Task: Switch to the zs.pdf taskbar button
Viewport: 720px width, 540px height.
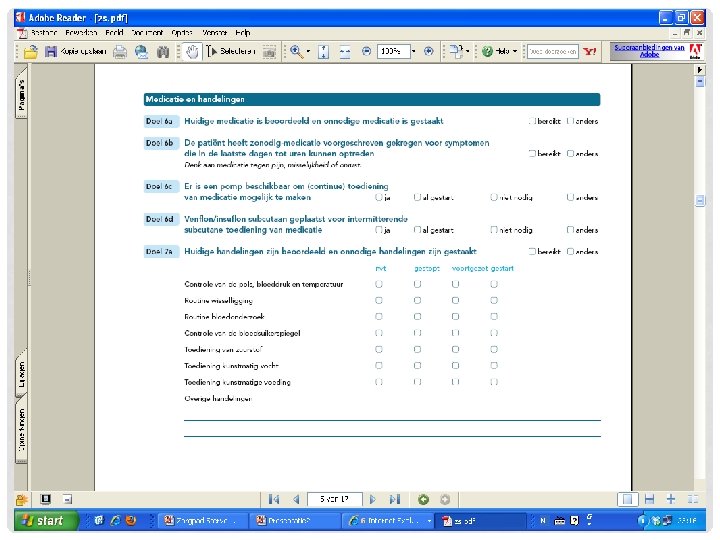Action: coord(482,521)
